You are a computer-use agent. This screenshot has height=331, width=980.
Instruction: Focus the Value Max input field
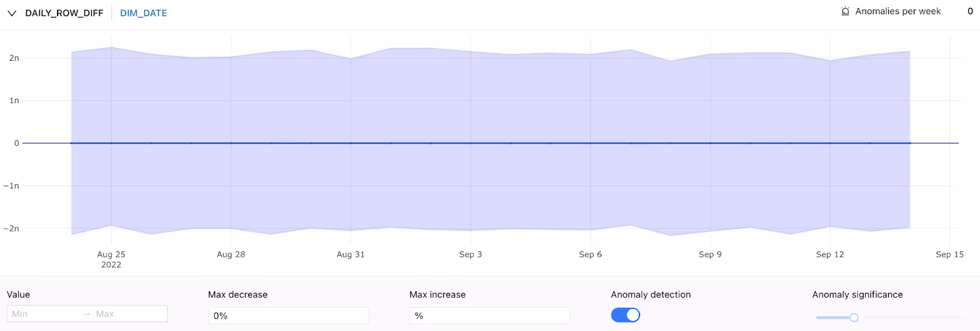pyautogui.click(x=130, y=314)
